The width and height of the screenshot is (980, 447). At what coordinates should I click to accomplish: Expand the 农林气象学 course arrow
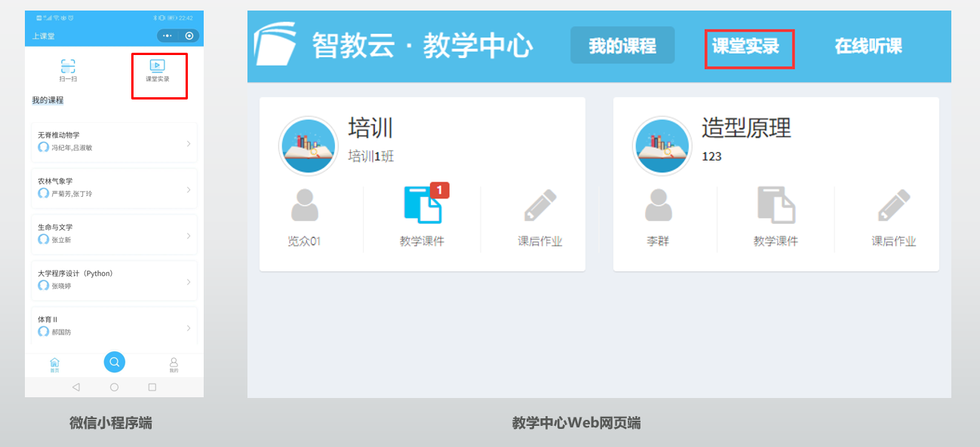[189, 189]
